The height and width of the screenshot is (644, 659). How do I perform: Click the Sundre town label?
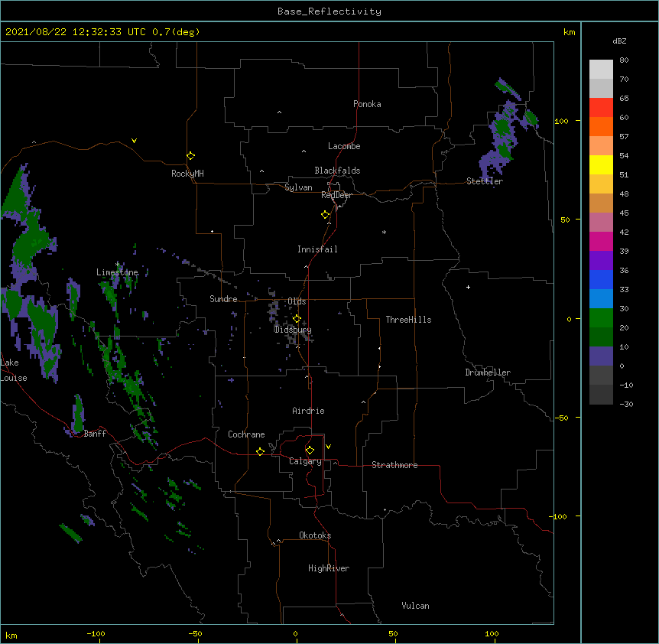223,299
